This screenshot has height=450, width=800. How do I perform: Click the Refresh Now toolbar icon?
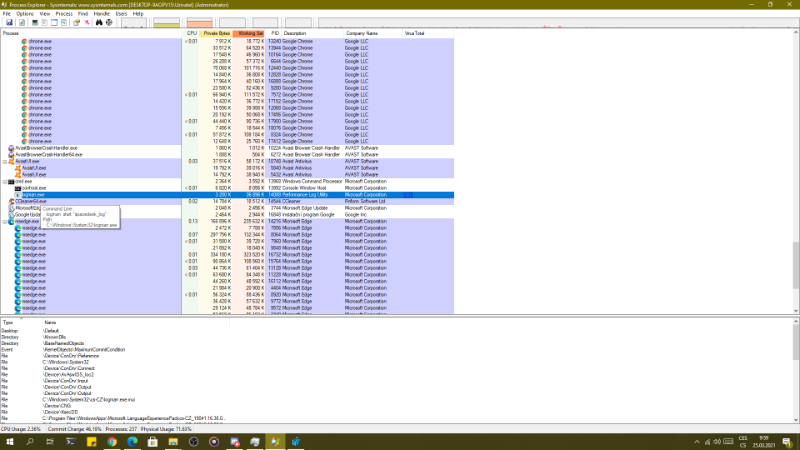(x=22, y=22)
